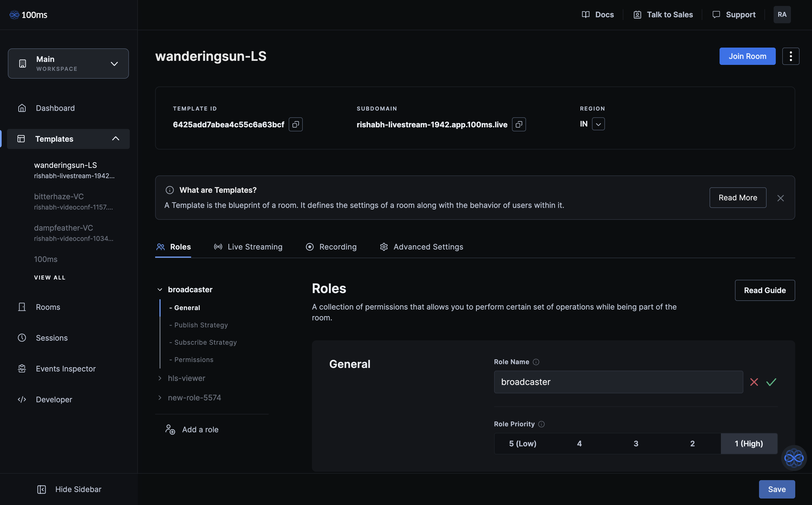Collapse the broadcaster role tree

click(x=160, y=289)
